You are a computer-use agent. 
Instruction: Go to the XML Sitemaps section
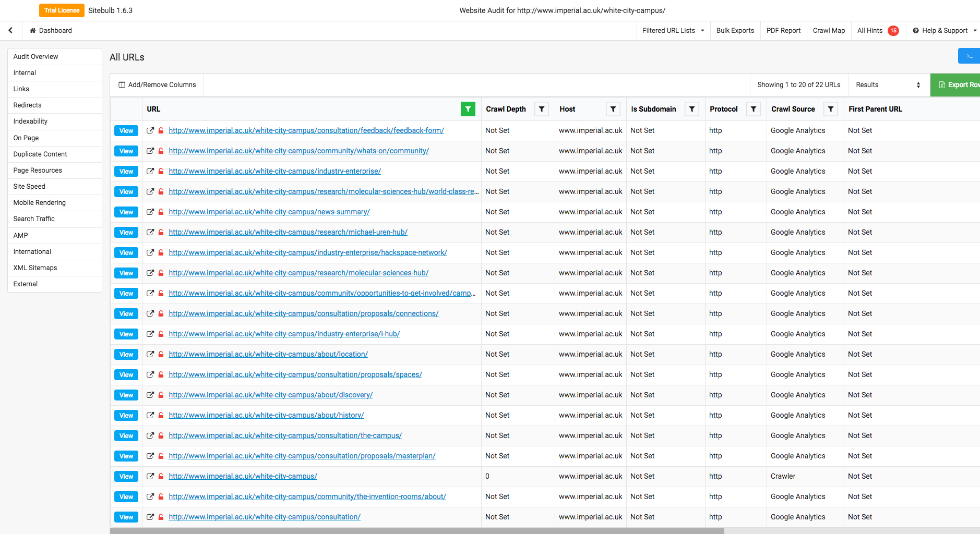pyautogui.click(x=35, y=268)
